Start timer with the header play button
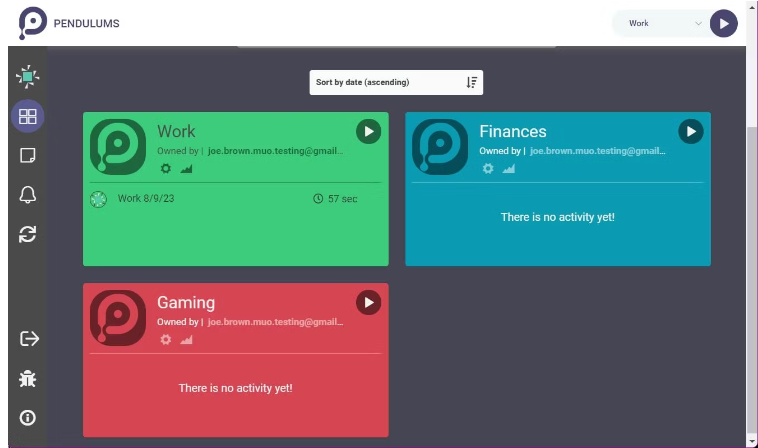Viewport: 758px width, 448px height. point(723,23)
